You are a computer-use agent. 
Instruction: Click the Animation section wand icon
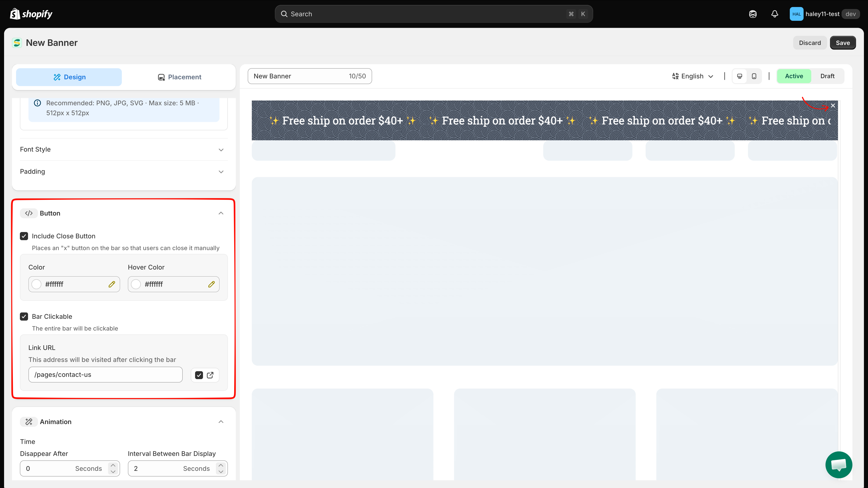[x=29, y=422]
